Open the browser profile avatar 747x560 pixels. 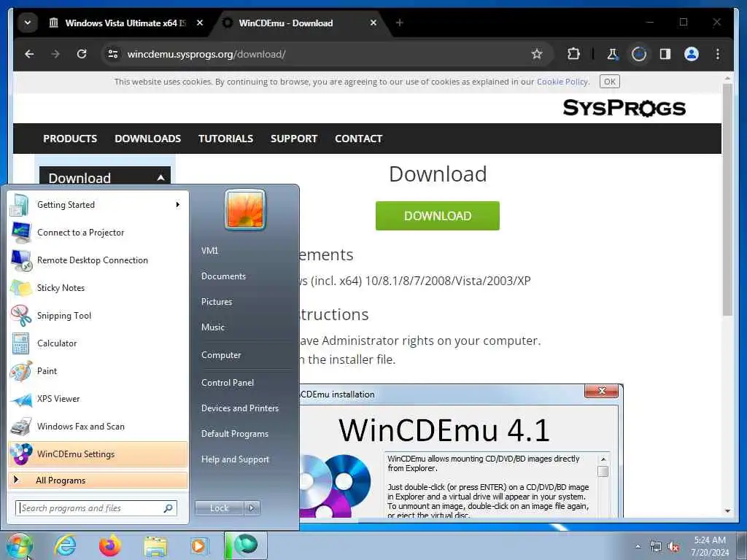[692, 54]
